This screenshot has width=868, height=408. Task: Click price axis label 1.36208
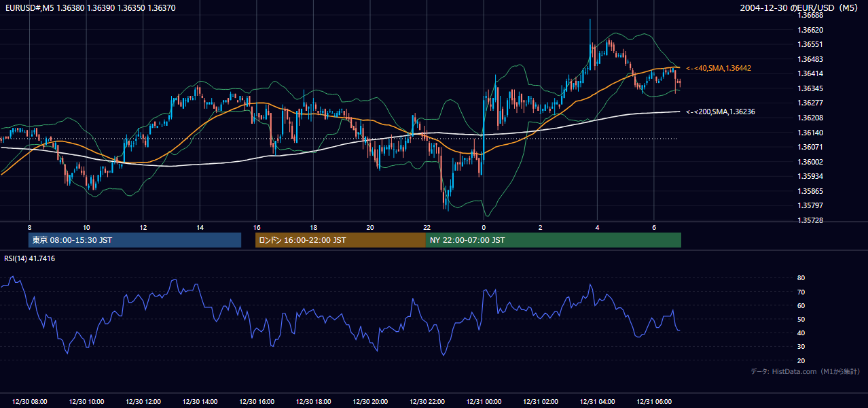(810, 118)
